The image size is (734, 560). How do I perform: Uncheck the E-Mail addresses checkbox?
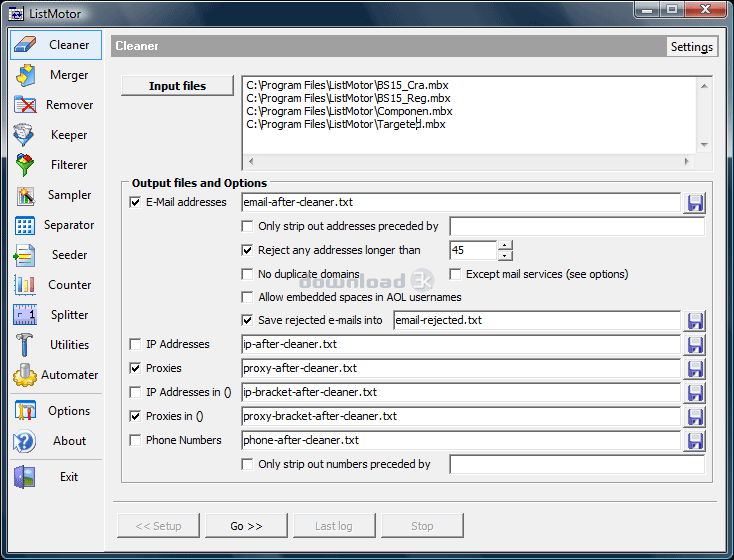[x=136, y=203]
